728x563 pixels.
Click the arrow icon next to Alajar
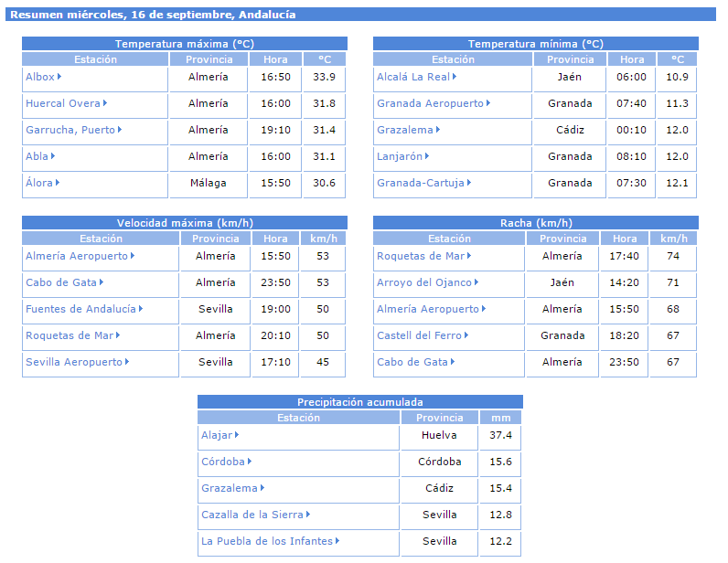[x=238, y=436]
